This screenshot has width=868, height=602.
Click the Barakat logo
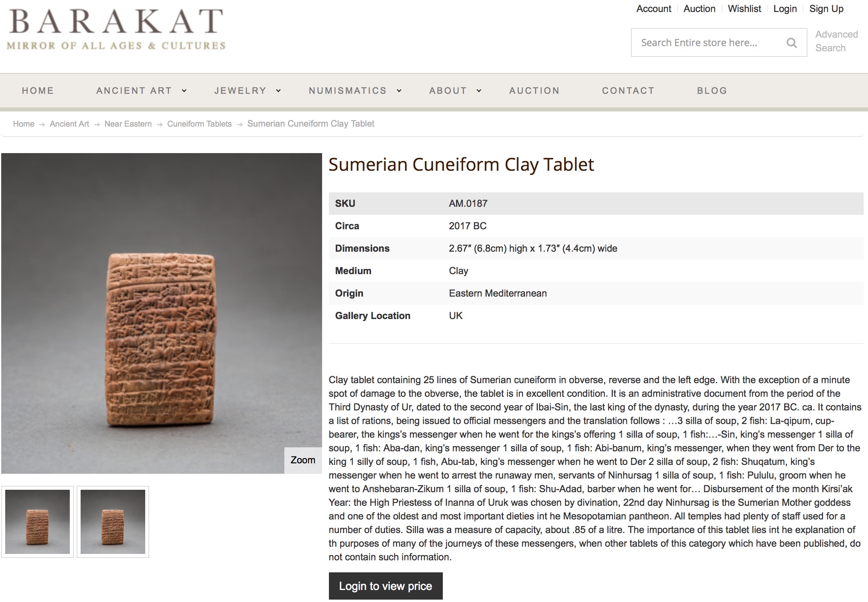[x=116, y=29]
